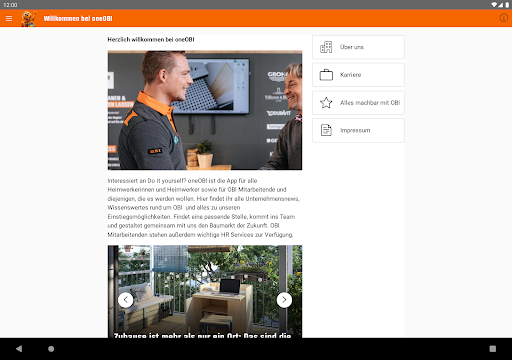The image size is (512, 360).
Task: Open the hamburger navigation menu
Action: coord(9,18)
